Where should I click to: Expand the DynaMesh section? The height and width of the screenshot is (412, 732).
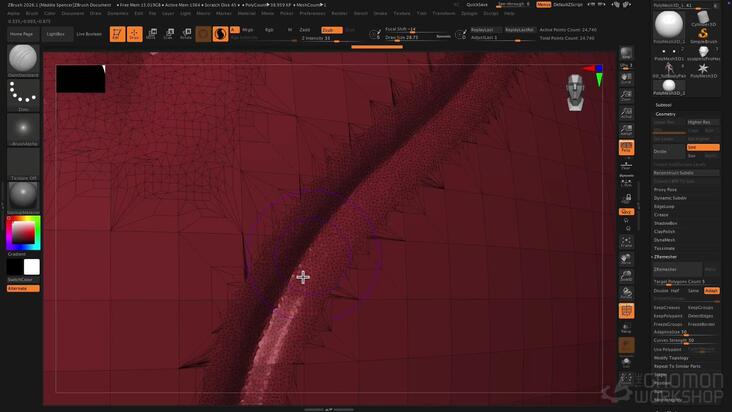coord(665,240)
